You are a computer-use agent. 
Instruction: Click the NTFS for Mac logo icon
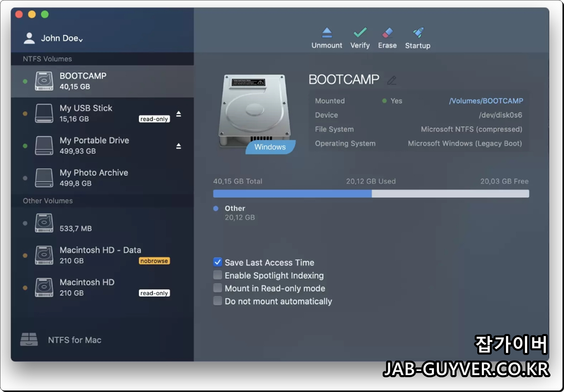29,339
